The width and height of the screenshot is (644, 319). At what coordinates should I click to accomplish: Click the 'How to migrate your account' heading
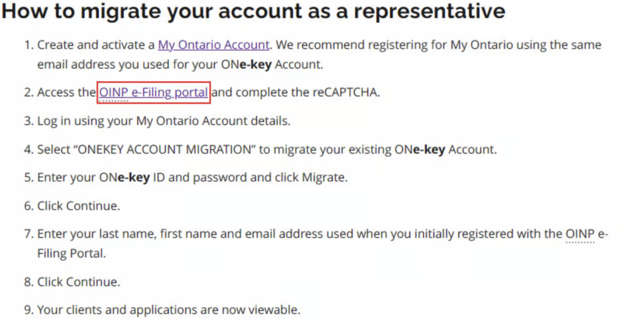point(253,11)
